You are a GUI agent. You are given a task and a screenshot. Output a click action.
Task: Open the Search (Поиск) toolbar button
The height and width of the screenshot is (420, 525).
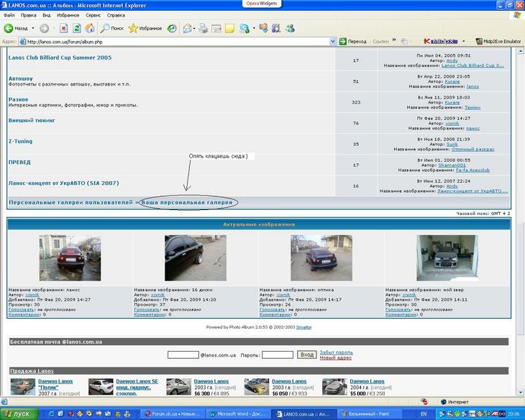pyautogui.click(x=111, y=28)
